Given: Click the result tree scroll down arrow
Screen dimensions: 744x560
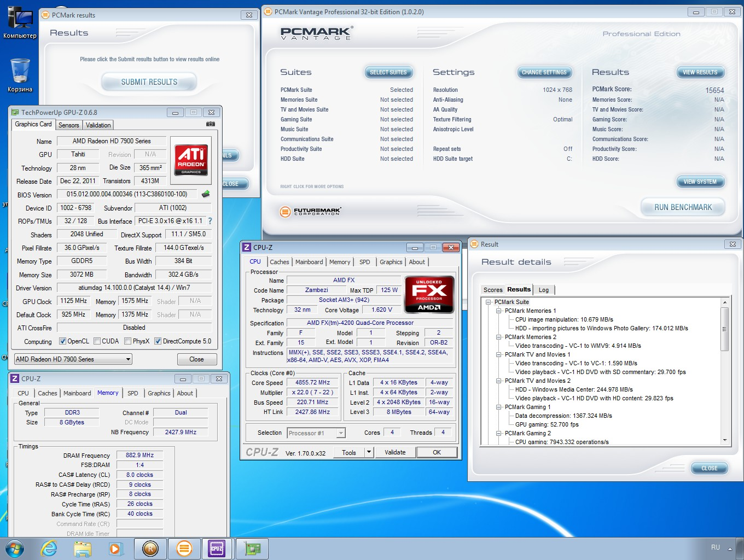Looking at the screenshot, I should pos(724,440).
